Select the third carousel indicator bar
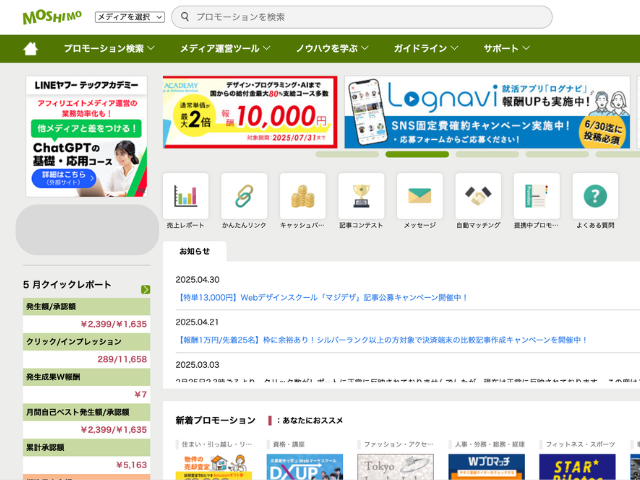Screen dimensions: 640x480 point(487,154)
